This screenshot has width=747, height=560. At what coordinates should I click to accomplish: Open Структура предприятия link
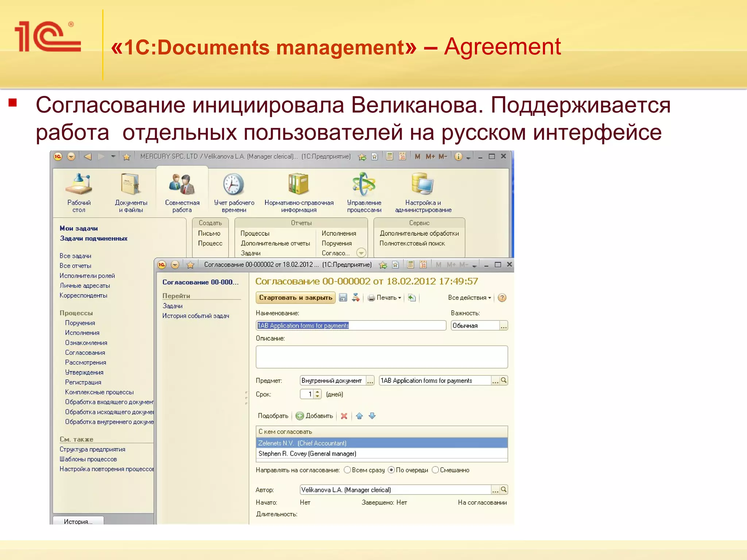(92, 449)
